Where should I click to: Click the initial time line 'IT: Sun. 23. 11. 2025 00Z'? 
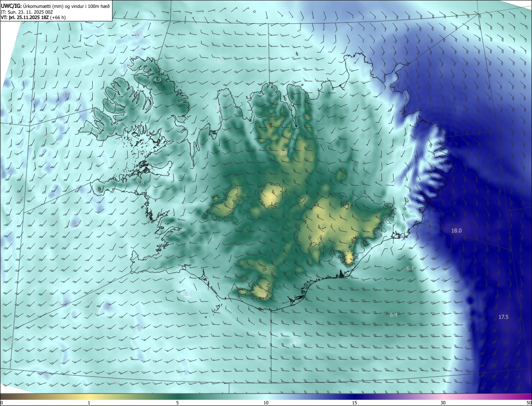point(26,12)
